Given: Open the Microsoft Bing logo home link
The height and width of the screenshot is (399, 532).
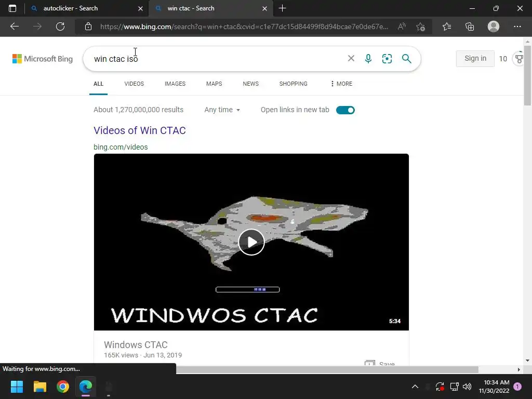Looking at the screenshot, I should point(43,59).
